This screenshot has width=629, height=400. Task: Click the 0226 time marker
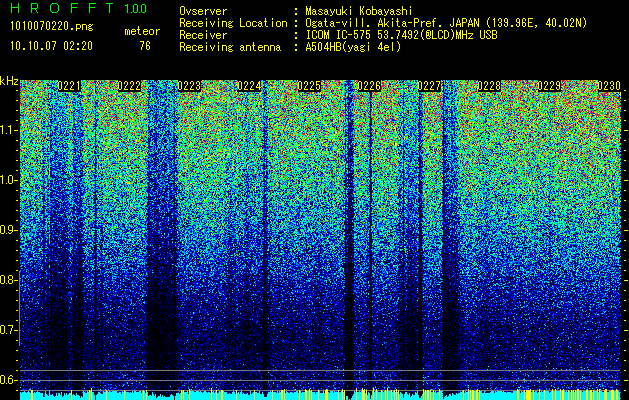tap(369, 86)
